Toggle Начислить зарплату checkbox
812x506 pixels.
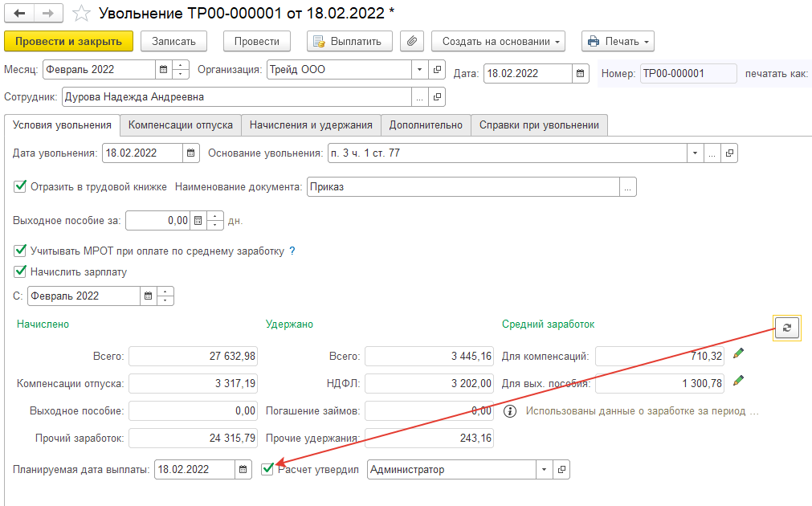coord(20,271)
